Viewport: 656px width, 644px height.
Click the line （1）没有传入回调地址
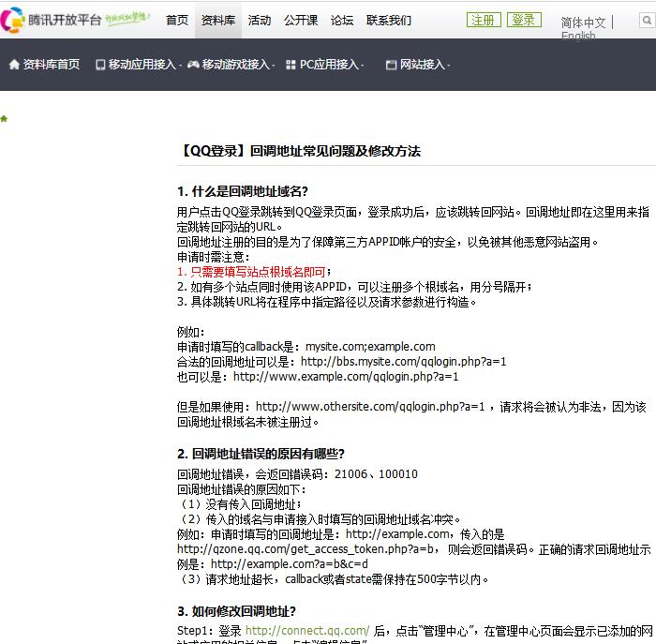pos(239,504)
